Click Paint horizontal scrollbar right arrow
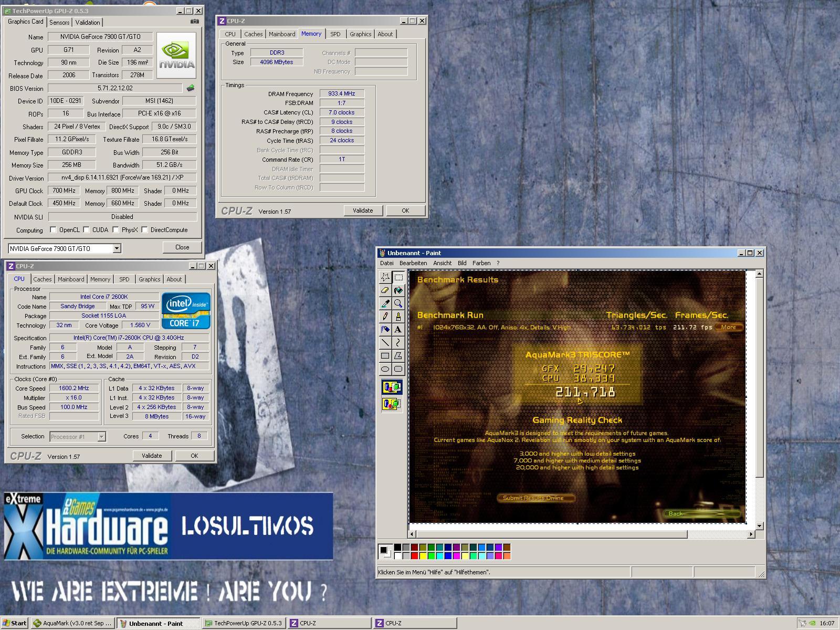This screenshot has width=840, height=630. coord(751,534)
